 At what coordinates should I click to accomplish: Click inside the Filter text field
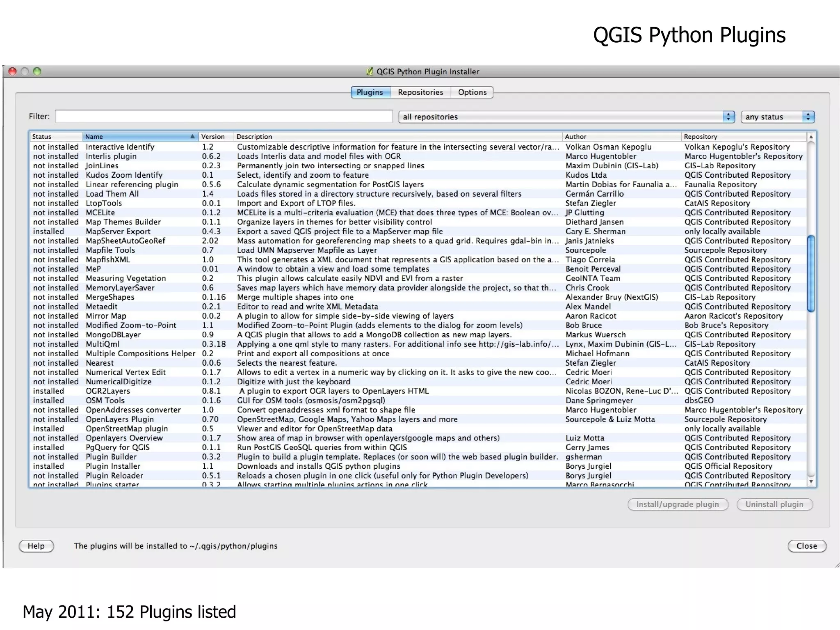tap(224, 116)
